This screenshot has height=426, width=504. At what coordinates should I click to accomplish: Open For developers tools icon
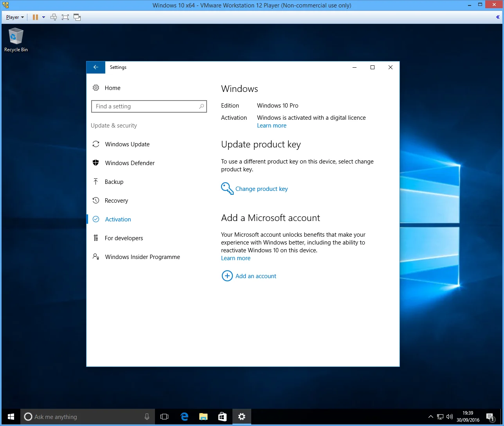(96, 238)
